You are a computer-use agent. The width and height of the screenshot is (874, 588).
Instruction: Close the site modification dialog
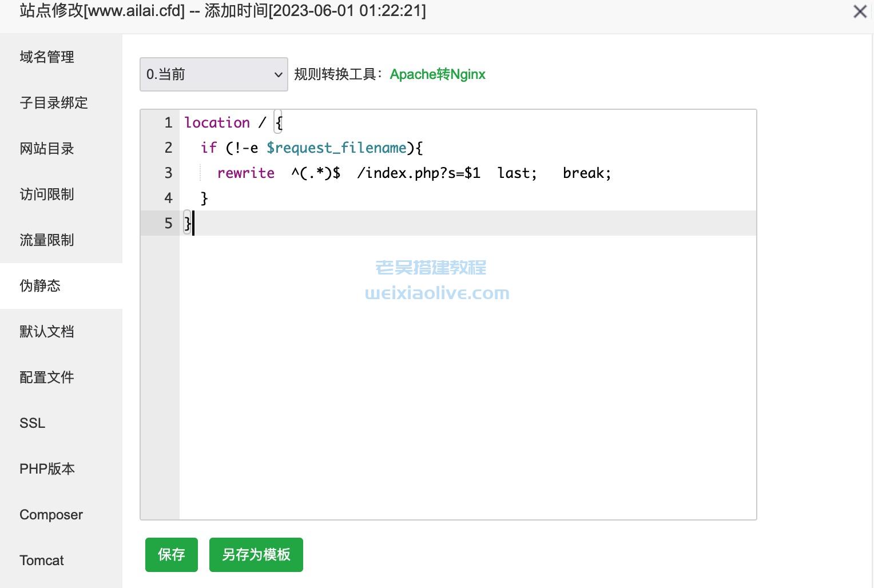tap(859, 11)
